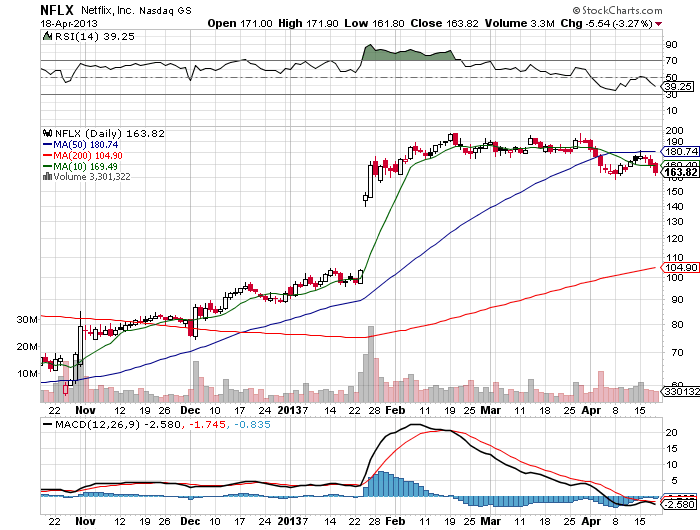
Task: Click the 104.90 red price tag on the right axis
Action: click(680, 267)
